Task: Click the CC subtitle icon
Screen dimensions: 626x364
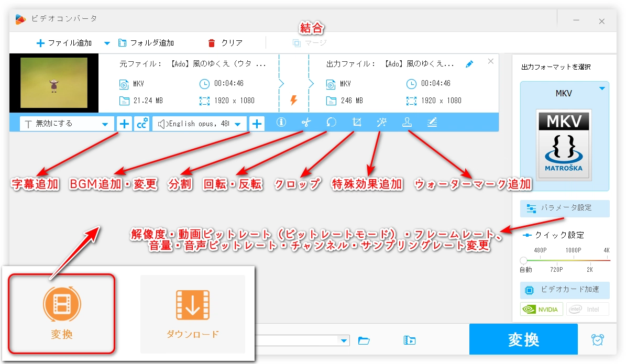Action: click(x=141, y=124)
